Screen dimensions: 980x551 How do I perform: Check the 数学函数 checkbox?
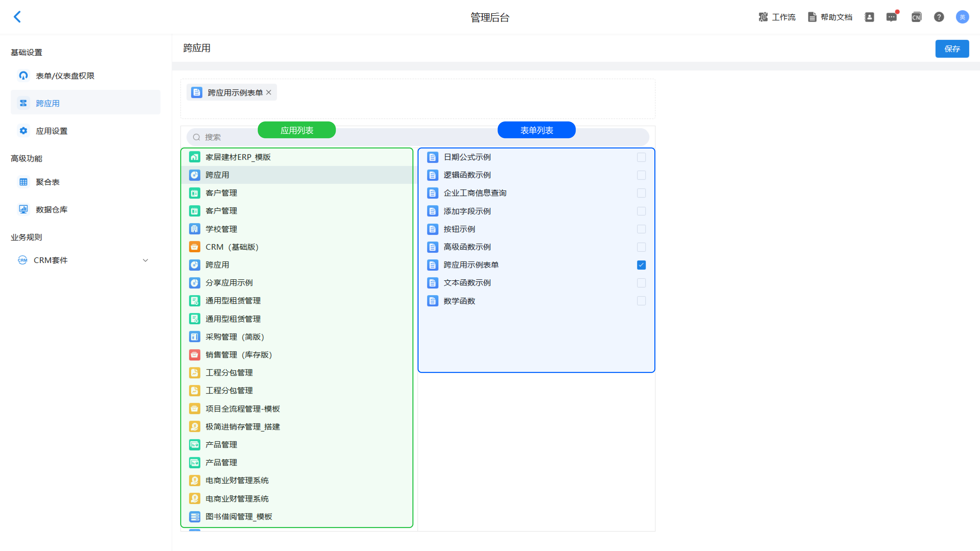coord(641,301)
